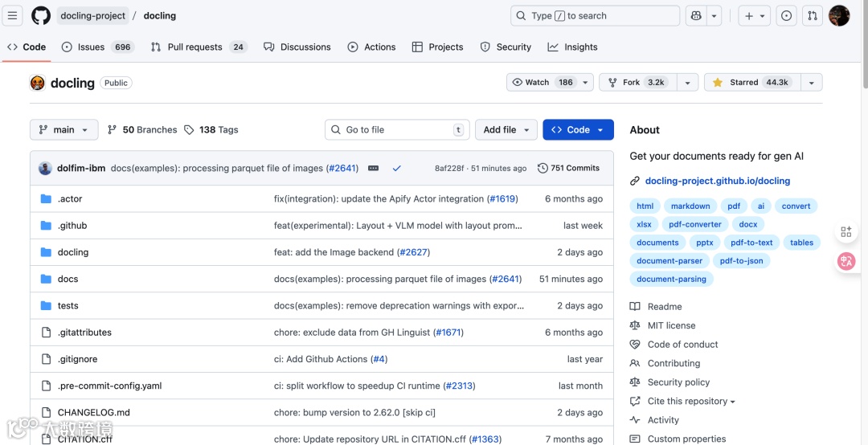868x445 pixels.
Task: Open dolfim-ibm author profile
Action: pos(81,168)
